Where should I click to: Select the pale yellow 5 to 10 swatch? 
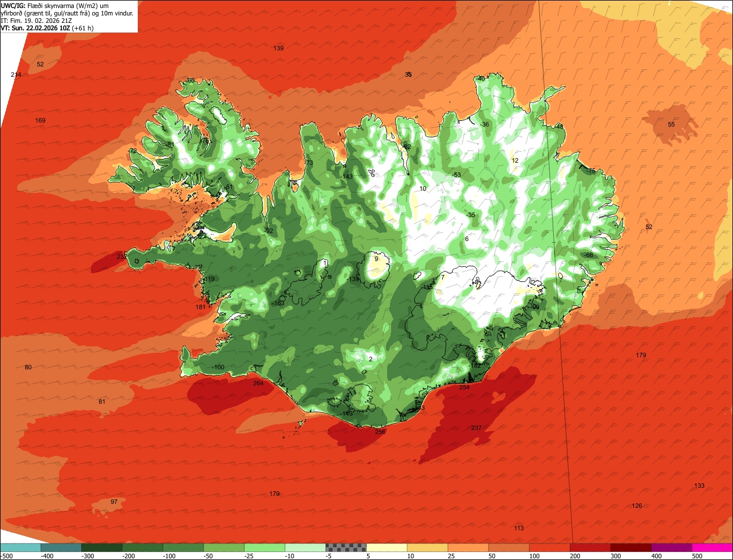(387, 547)
